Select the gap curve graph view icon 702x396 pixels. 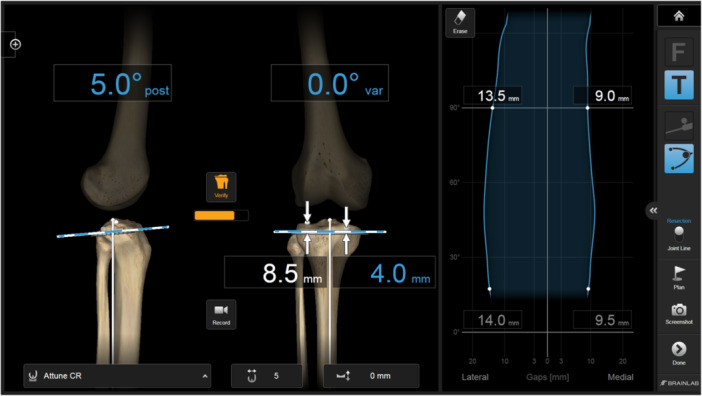(679, 158)
